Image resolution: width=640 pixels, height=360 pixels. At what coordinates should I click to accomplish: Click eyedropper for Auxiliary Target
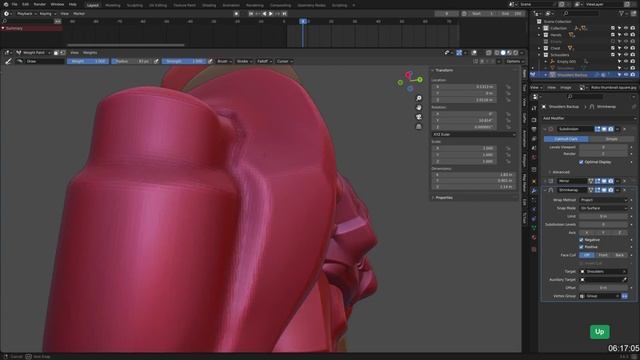pyautogui.click(x=624, y=280)
